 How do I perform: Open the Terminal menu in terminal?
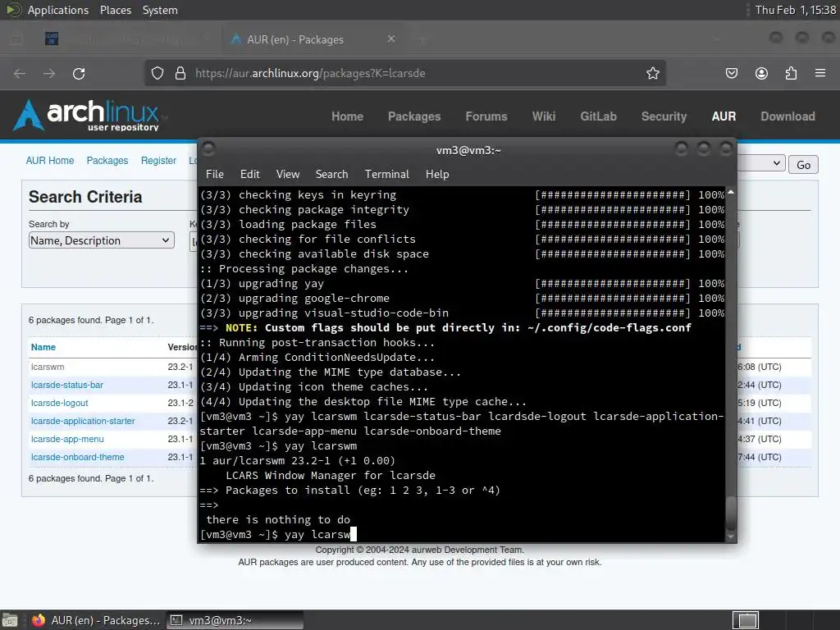pos(387,174)
